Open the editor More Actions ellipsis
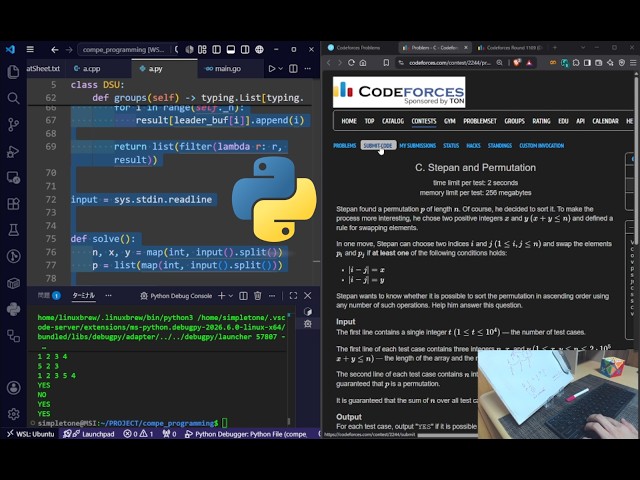The image size is (640, 480). (x=308, y=69)
